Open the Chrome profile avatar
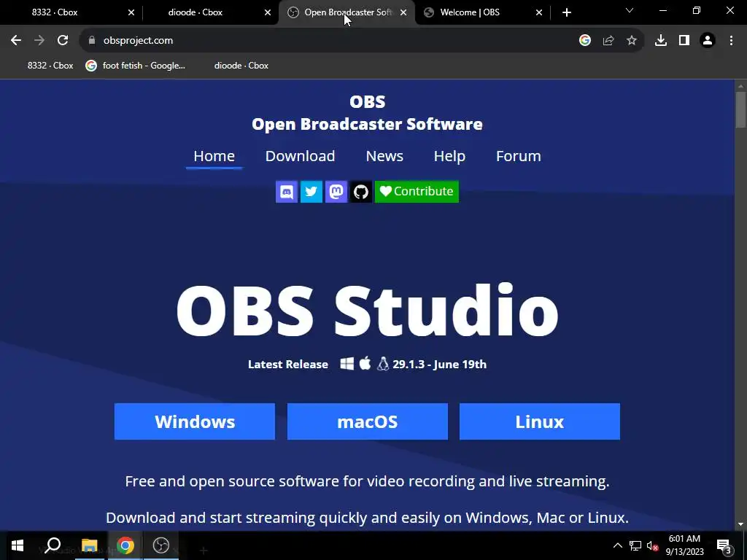This screenshot has height=560, width=747. [x=708, y=41]
